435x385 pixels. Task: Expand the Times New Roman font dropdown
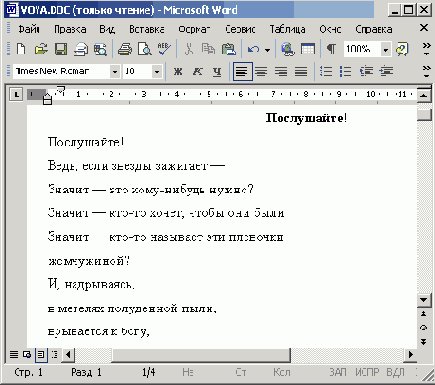(114, 71)
